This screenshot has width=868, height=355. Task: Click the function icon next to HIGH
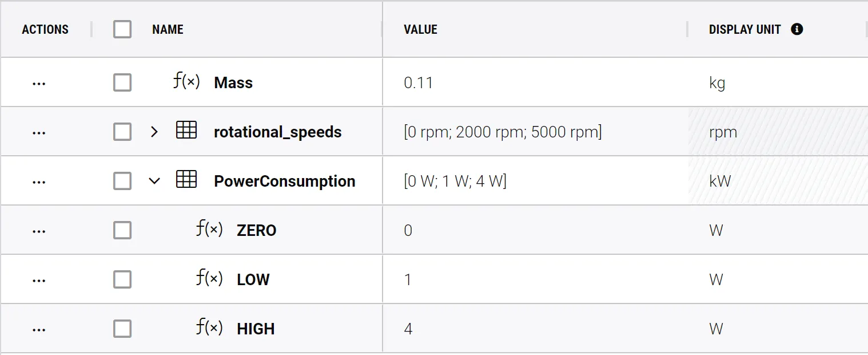[209, 328]
